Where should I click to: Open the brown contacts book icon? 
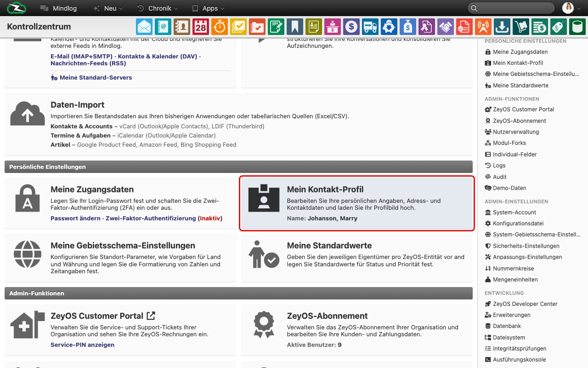point(182,27)
